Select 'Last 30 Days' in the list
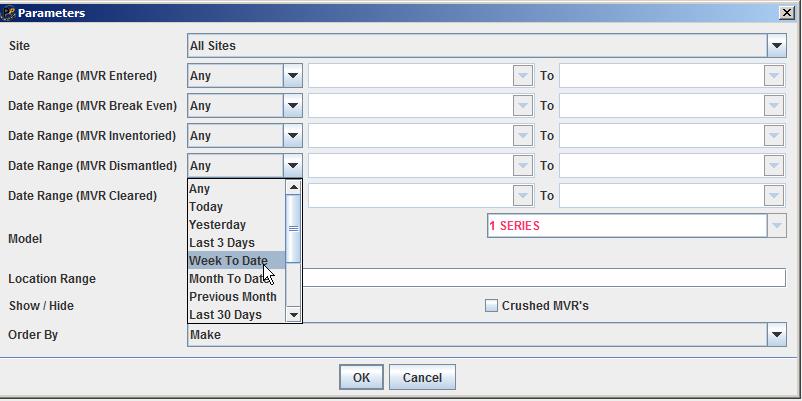 tap(225, 315)
